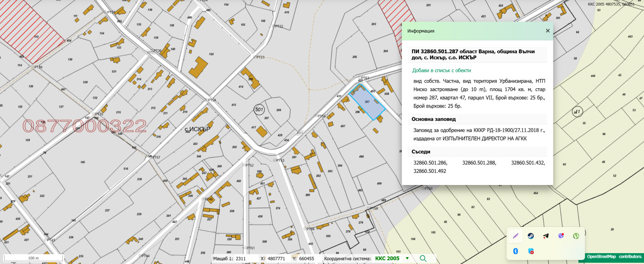Click the coordinate search magnifier icon
The height and width of the screenshot is (264, 644).
pos(423,258)
